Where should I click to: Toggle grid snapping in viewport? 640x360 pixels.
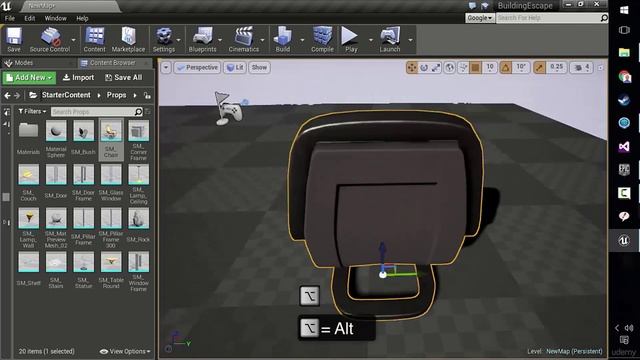pyautogui.click(x=475, y=68)
